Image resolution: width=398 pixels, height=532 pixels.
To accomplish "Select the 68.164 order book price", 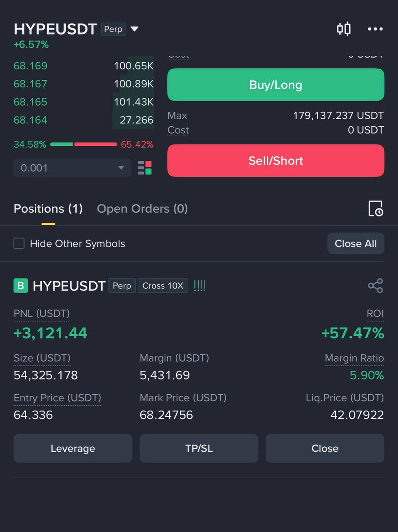I will point(31,120).
